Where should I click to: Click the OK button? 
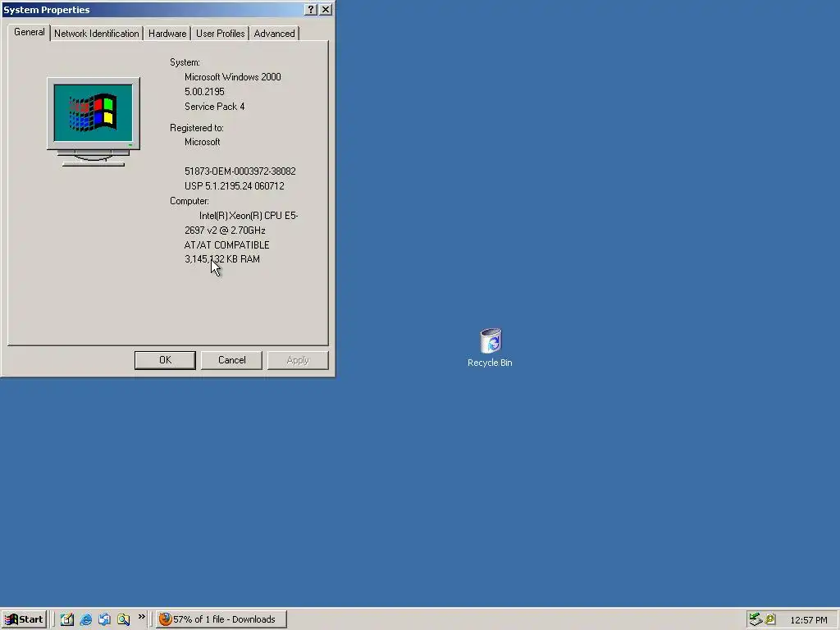click(165, 360)
